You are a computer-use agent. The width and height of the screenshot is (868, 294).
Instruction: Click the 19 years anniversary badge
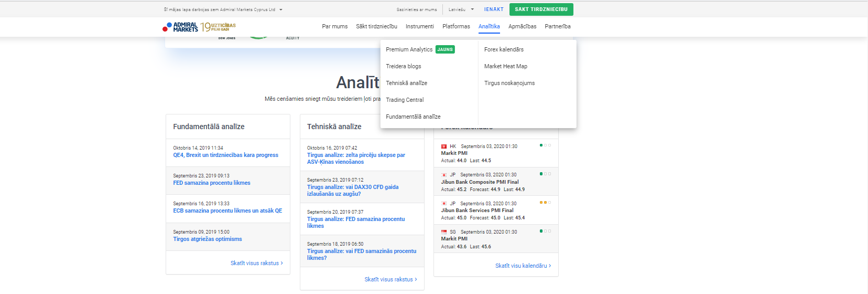[x=218, y=27]
